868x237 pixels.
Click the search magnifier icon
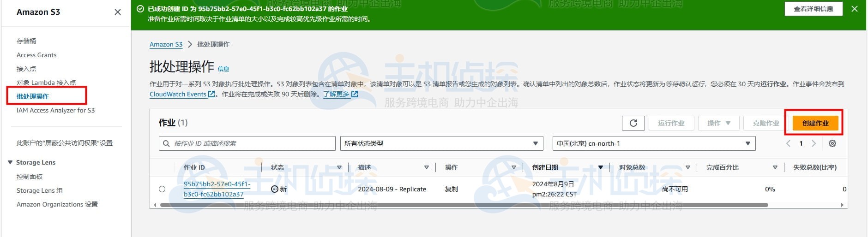click(x=166, y=143)
